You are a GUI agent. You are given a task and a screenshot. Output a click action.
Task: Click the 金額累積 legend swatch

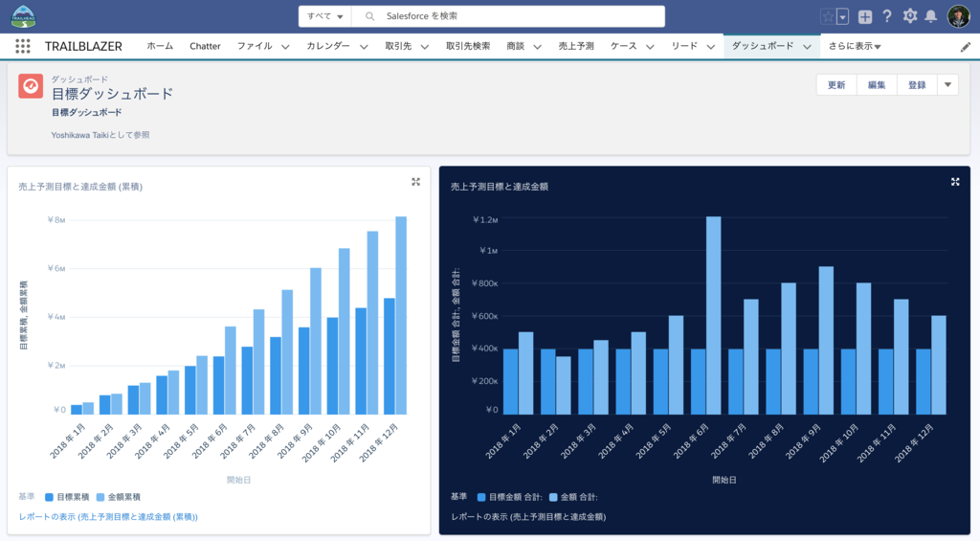pyautogui.click(x=100, y=498)
